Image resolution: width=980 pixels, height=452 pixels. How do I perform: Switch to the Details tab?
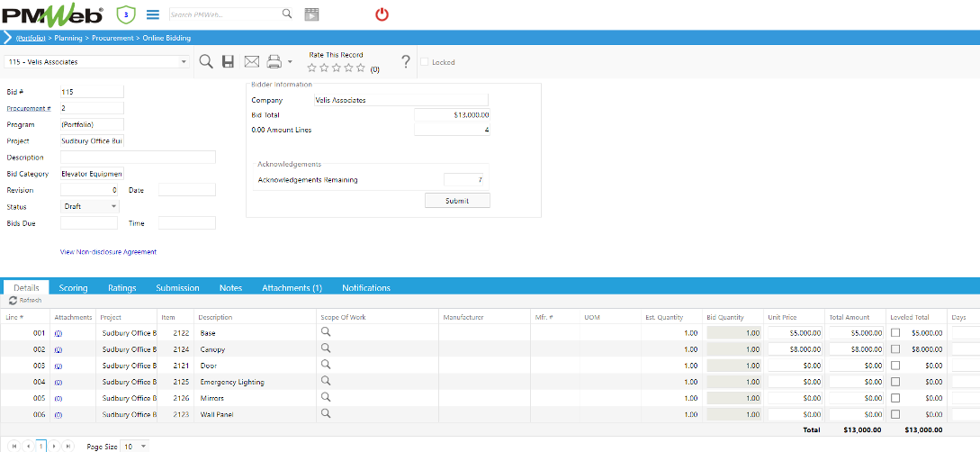click(x=27, y=287)
